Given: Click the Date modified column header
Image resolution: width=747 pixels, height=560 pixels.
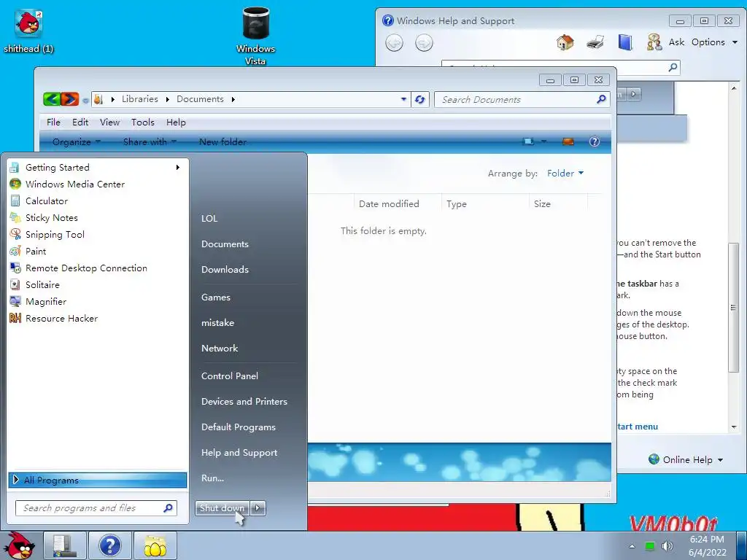Looking at the screenshot, I should pos(398,204).
